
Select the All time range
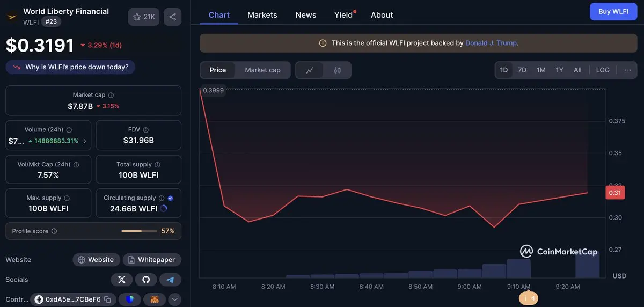click(577, 70)
